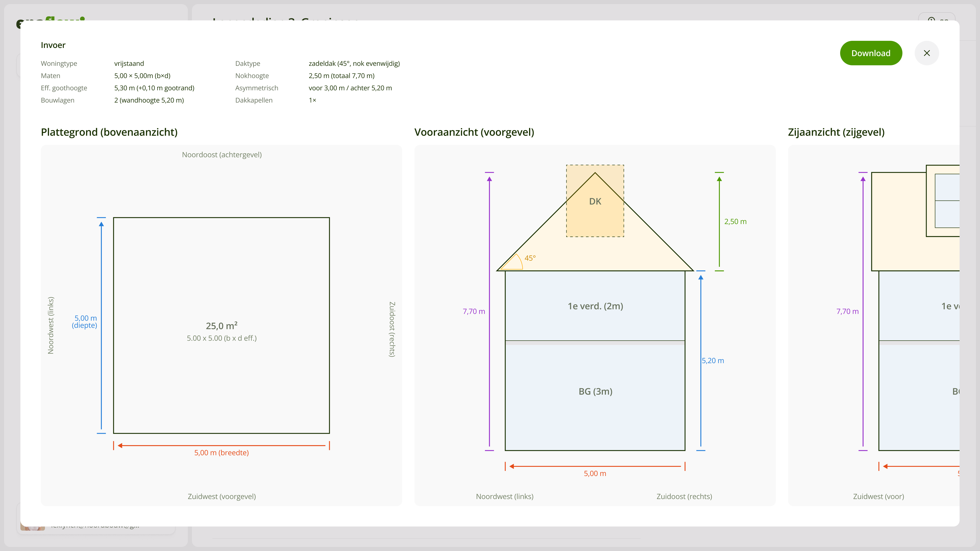Click the value "vrijstaand"
980x551 pixels.
click(129, 64)
